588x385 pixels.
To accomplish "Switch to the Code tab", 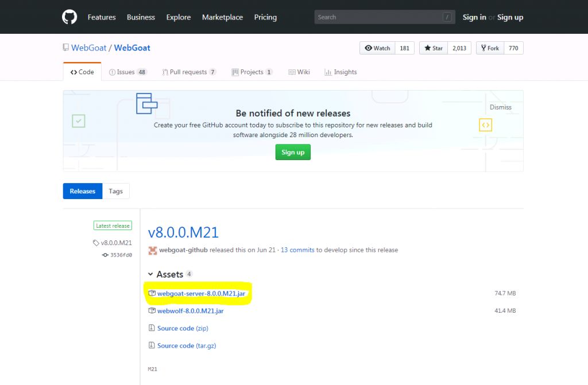I will (x=82, y=72).
